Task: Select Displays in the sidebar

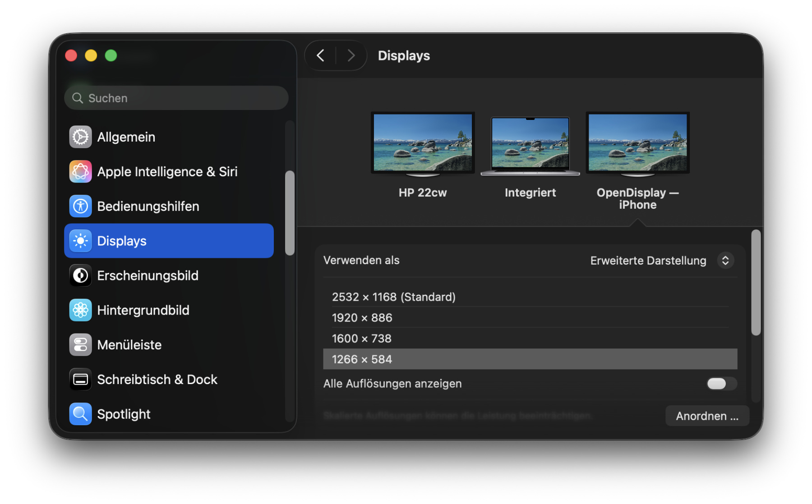Action: [169, 241]
